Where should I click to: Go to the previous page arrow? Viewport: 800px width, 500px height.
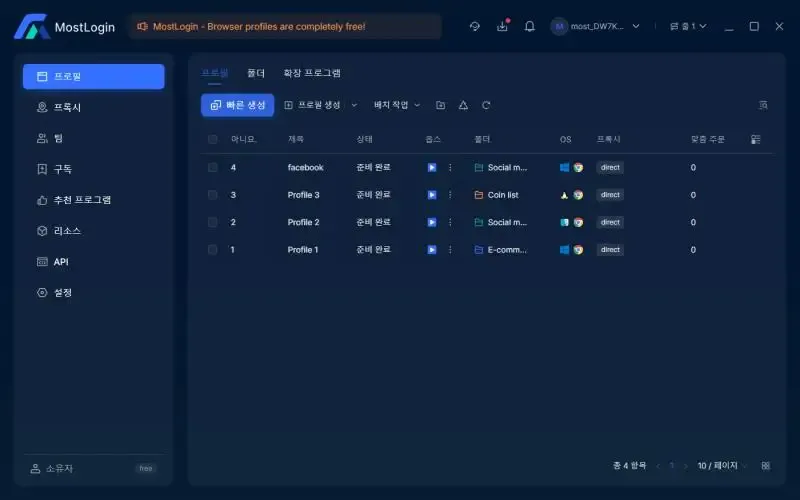pyautogui.click(x=658, y=465)
